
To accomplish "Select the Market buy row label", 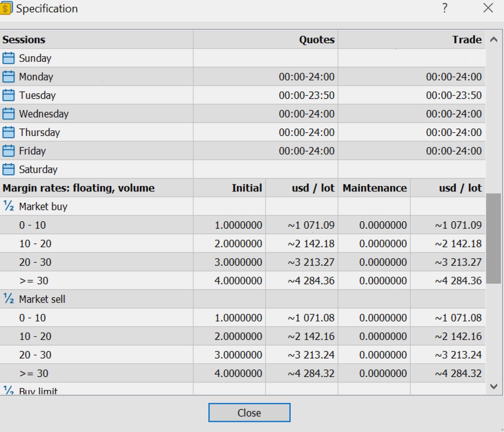I will tap(43, 207).
